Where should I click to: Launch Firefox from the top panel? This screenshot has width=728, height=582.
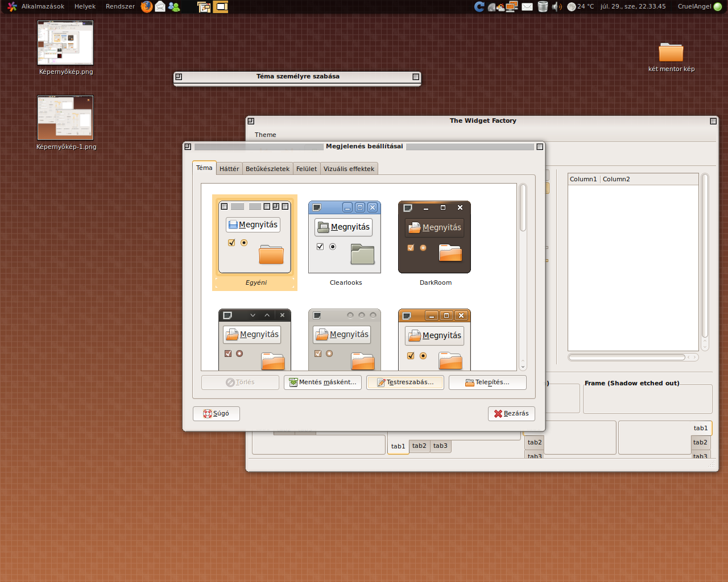tap(147, 7)
